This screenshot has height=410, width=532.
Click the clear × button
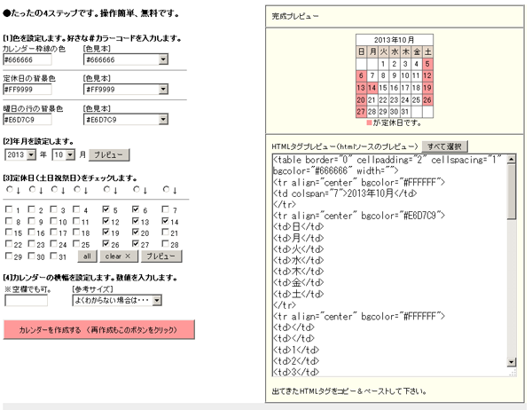tap(119, 256)
